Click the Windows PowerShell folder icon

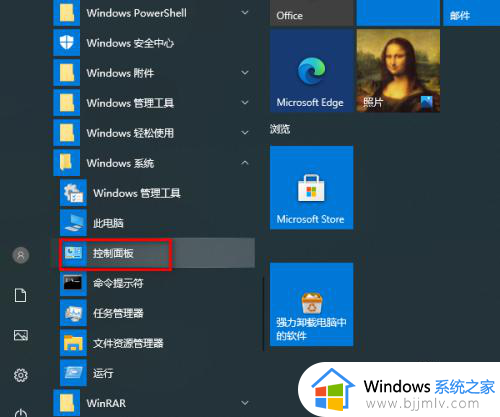coord(67,13)
